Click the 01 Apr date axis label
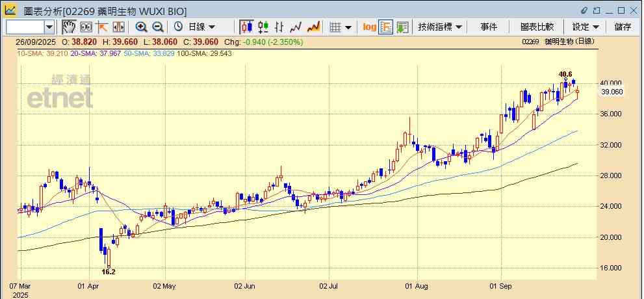 [x=89, y=286]
